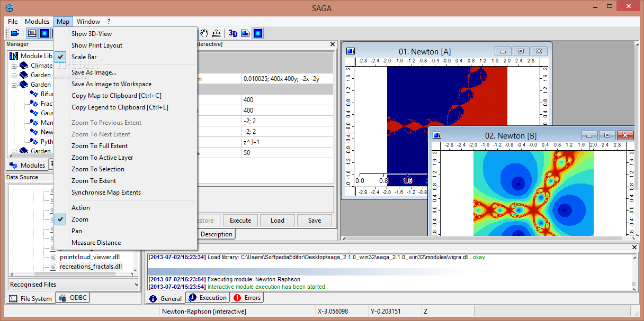Image resolution: width=644 pixels, height=321 pixels.
Task: Switch to the Modules tab in Manager
Action: (28, 165)
